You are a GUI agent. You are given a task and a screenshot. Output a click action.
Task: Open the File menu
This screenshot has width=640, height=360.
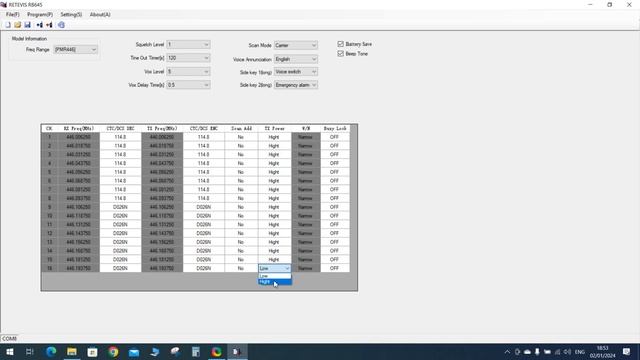tap(13, 14)
